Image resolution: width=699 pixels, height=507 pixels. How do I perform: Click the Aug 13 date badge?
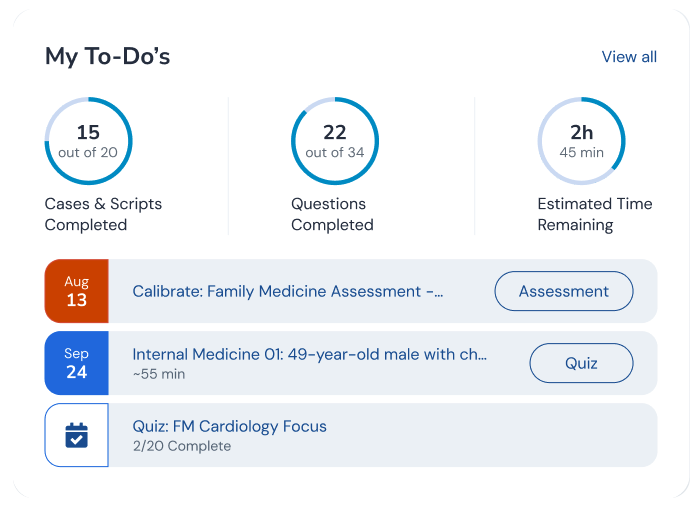pyautogui.click(x=77, y=291)
